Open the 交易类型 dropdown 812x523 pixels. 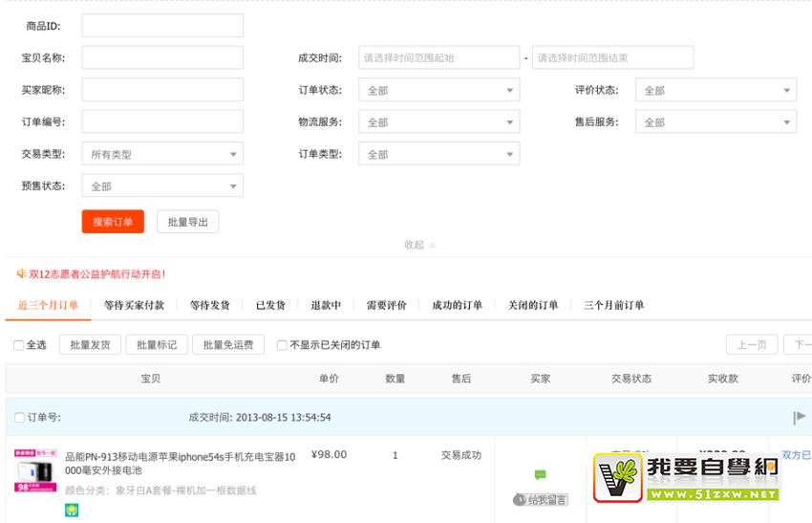click(x=162, y=154)
